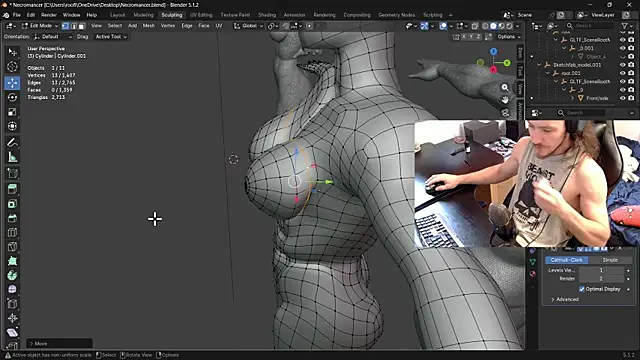Viewport: 640px width, 360px height.
Task: Select the Measure tool
Action: (13, 157)
